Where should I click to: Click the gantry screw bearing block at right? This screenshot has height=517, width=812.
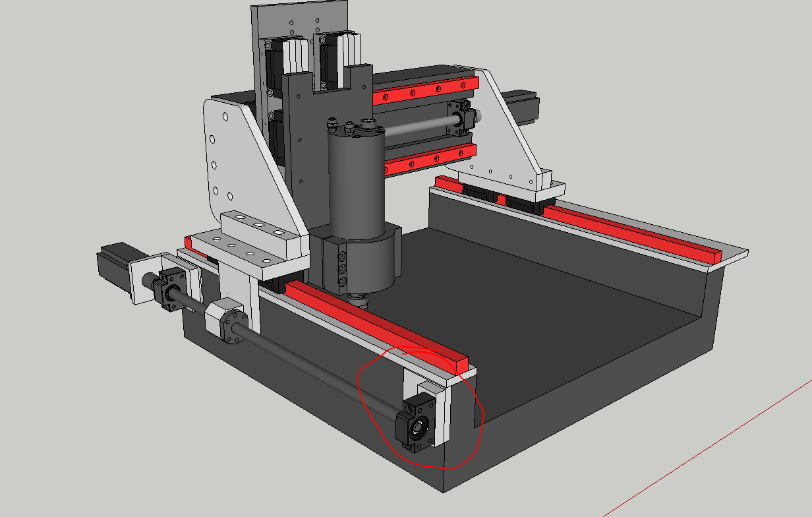tap(463, 116)
